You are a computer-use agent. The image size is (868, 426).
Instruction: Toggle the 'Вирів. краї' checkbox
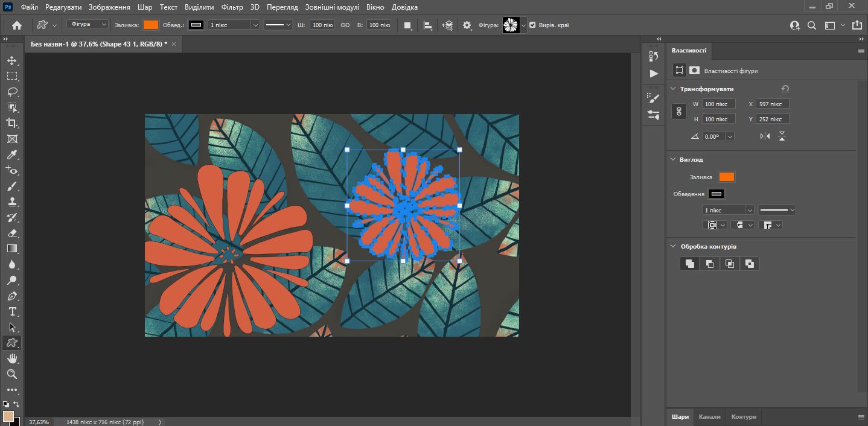532,25
